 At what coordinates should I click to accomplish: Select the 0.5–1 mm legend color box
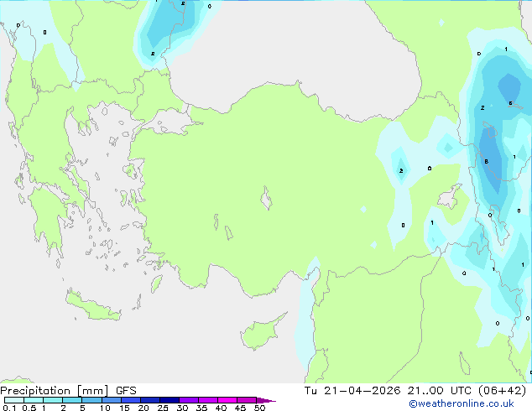click(34, 400)
